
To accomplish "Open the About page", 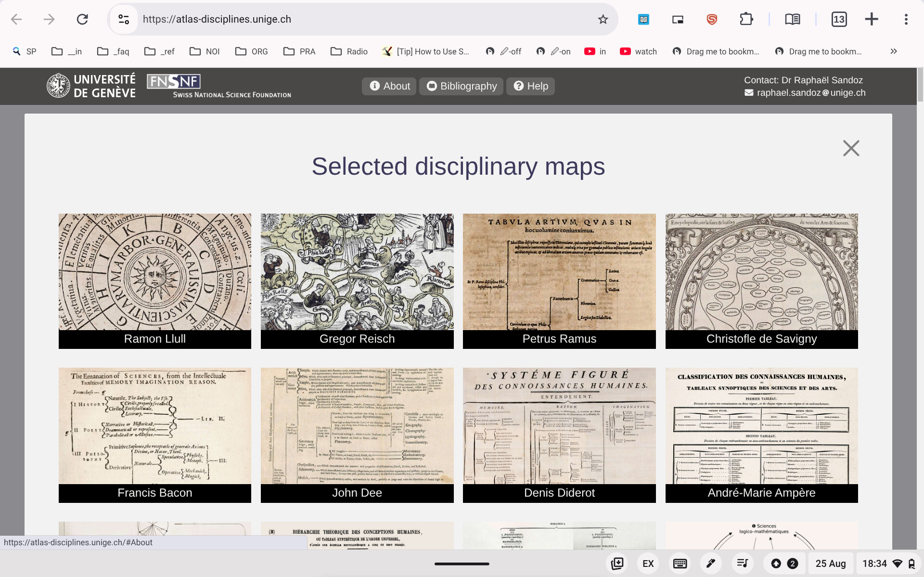I will point(389,86).
